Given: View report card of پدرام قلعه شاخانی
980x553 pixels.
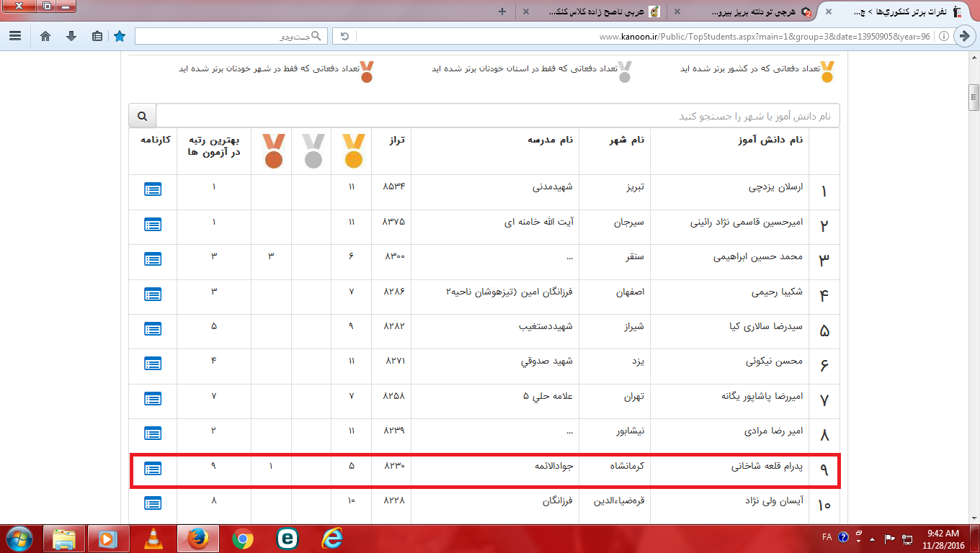Looking at the screenshot, I should 153,468.
